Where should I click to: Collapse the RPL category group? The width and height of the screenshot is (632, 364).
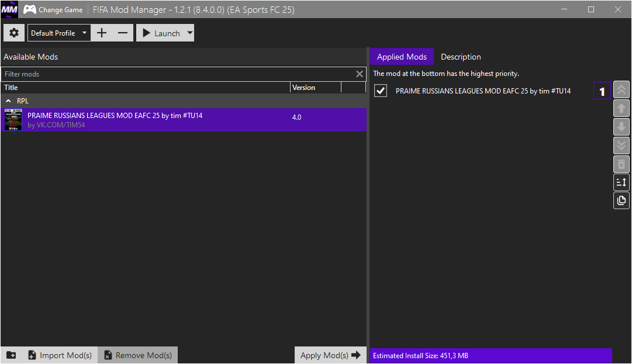(x=8, y=101)
